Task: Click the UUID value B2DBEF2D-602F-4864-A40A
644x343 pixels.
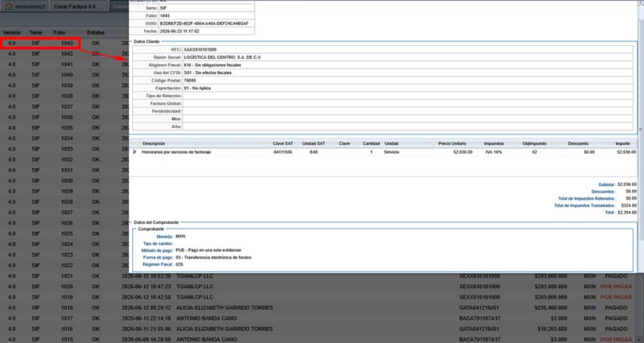Action: [204, 23]
